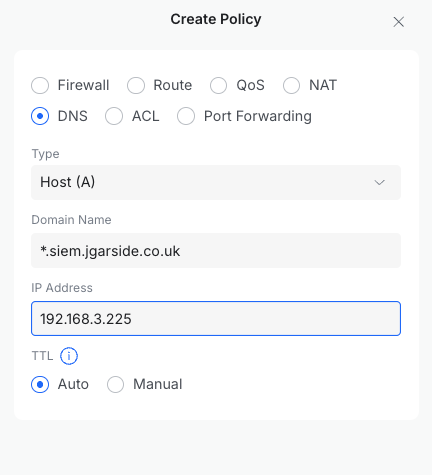Select the DNS policy radio button

(x=40, y=116)
